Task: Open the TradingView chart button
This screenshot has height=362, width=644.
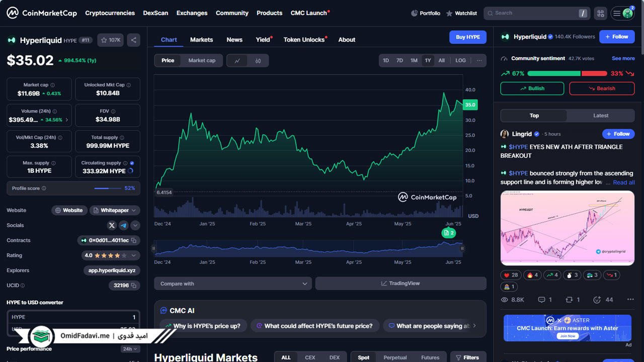Action: (x=401, y=284)
